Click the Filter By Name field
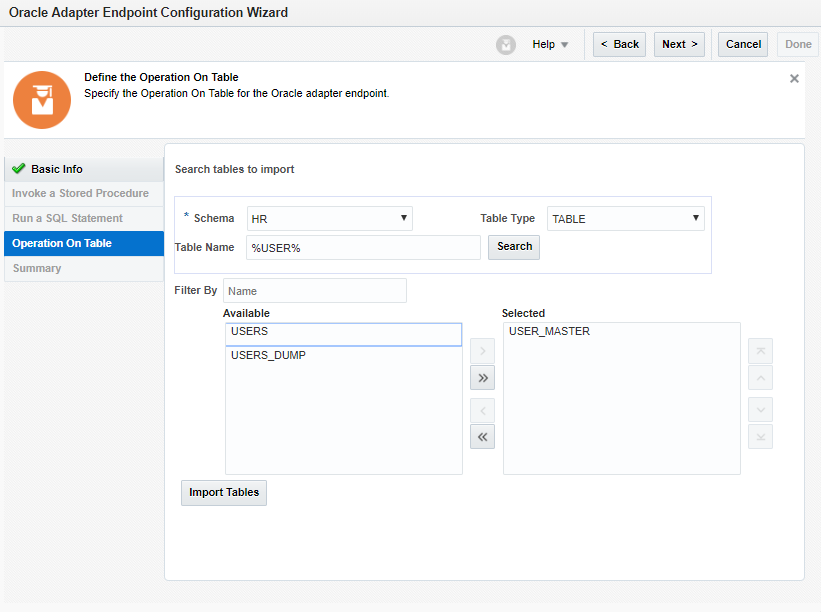The width and height of the screenshot is (821, 612). click(314, 291)
